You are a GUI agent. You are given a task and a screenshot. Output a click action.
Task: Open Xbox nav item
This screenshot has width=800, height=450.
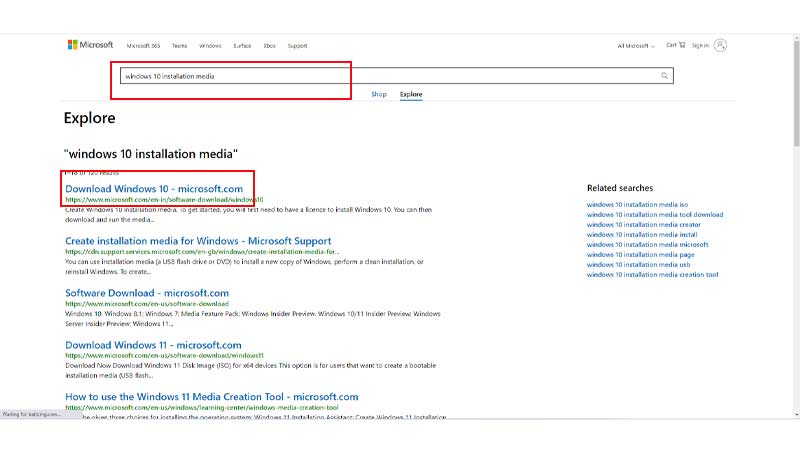point(269,46)
